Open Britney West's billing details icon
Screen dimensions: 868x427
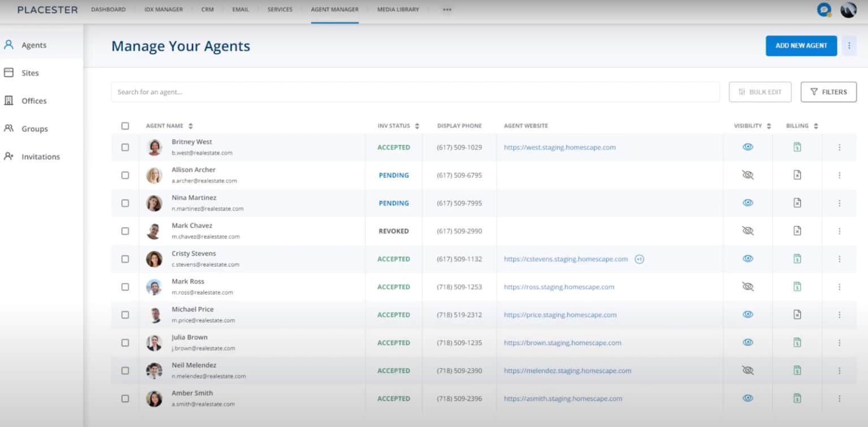tap(797, 146)
